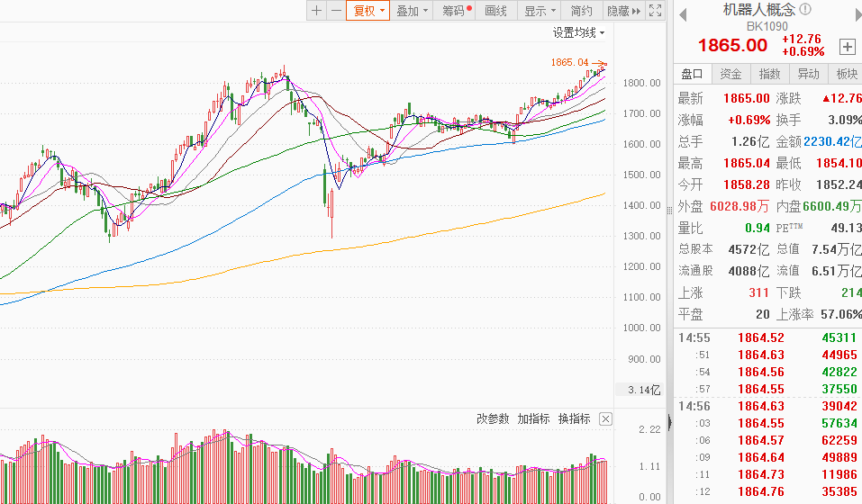Collapse the right side panel arrow
Viewport: 862px width, 504px height.
[x=670, y=420]
